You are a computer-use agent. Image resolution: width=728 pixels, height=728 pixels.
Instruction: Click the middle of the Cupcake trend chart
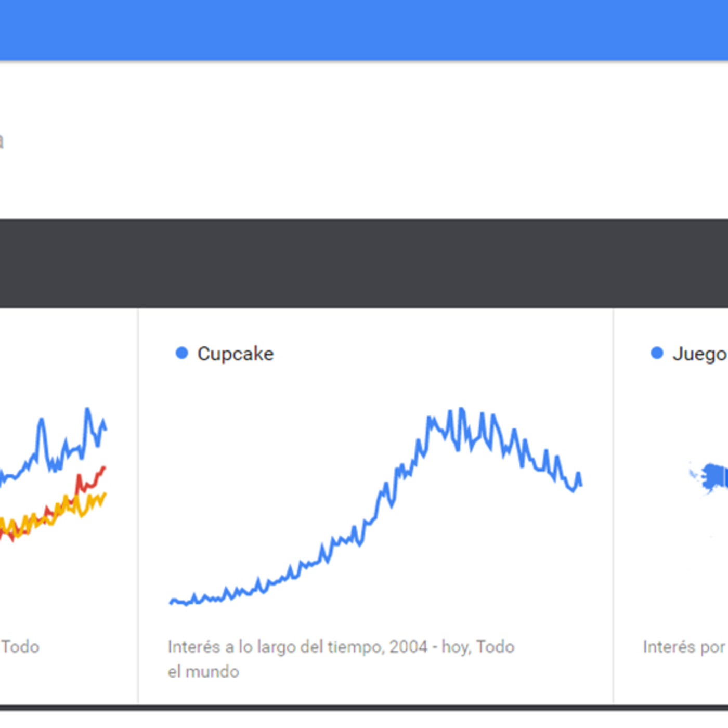click(375, 507)
